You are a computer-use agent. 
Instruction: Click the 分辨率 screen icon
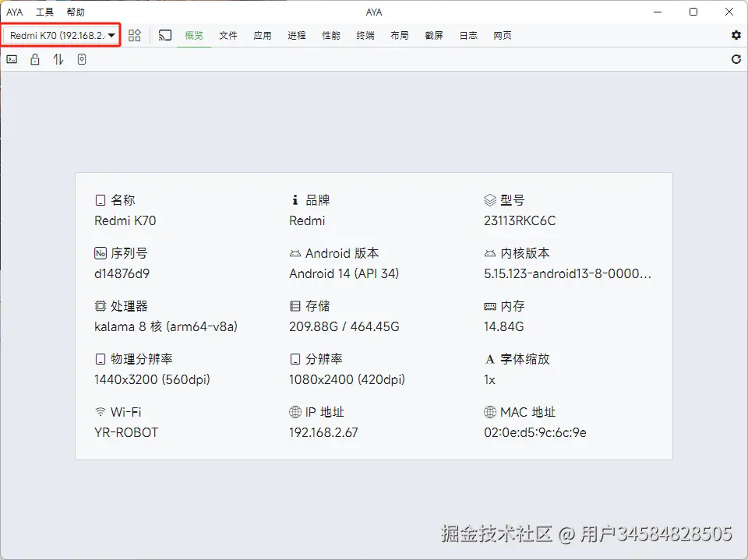[x=295, y=359]
